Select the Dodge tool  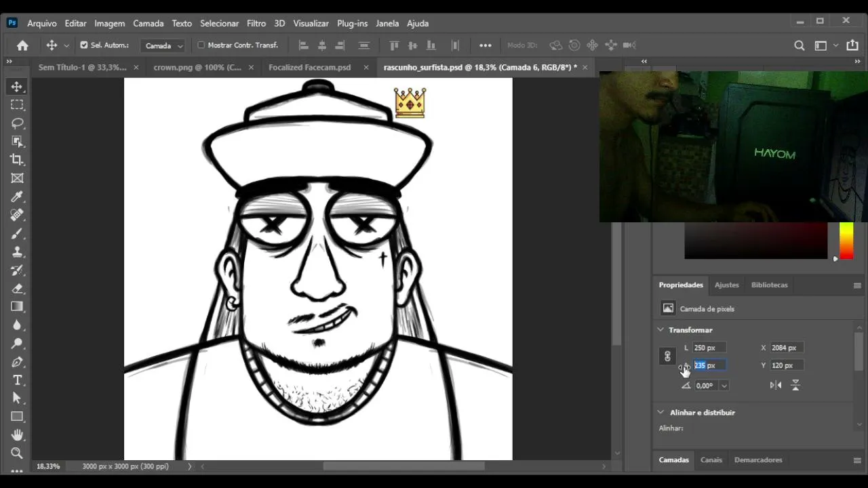pos(17,343)
